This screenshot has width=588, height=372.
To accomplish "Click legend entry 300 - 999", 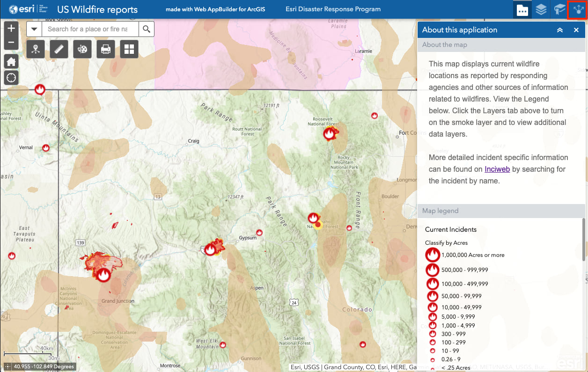I will [454, 334].
